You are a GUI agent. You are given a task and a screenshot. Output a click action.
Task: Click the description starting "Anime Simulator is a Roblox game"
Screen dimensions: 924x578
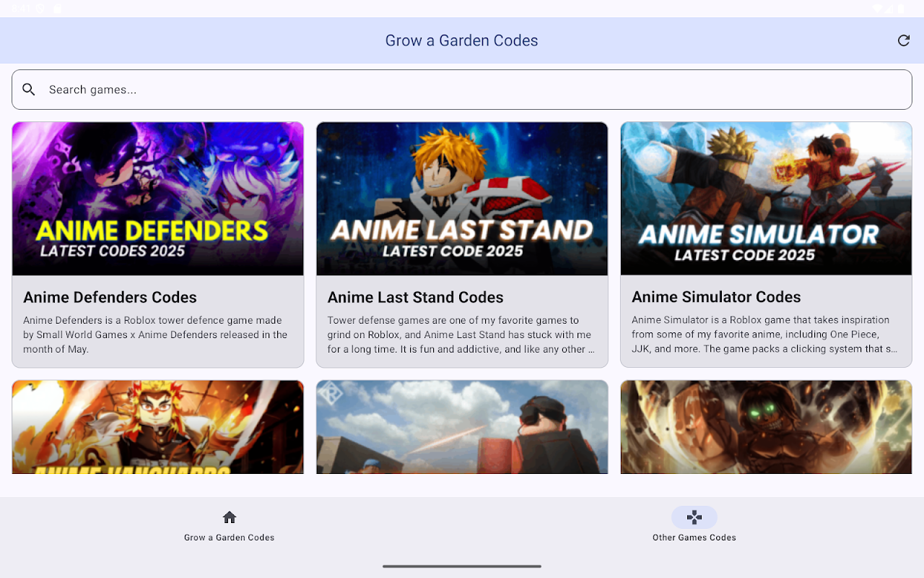click(765, 335)
